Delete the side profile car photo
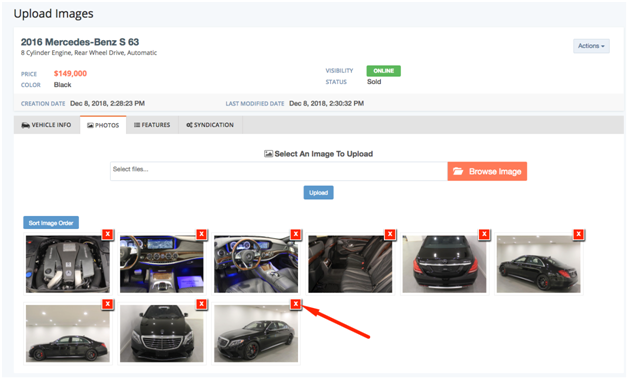 (x=107, y=304)
